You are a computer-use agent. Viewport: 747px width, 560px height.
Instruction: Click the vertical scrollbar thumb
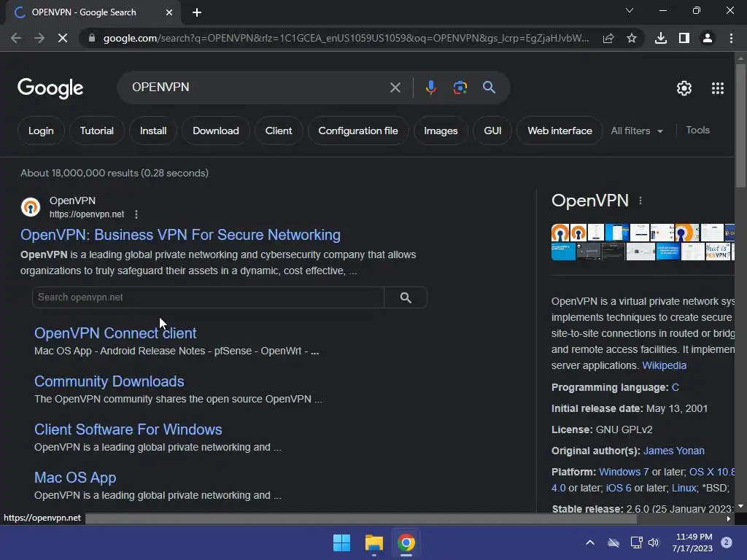740,125
